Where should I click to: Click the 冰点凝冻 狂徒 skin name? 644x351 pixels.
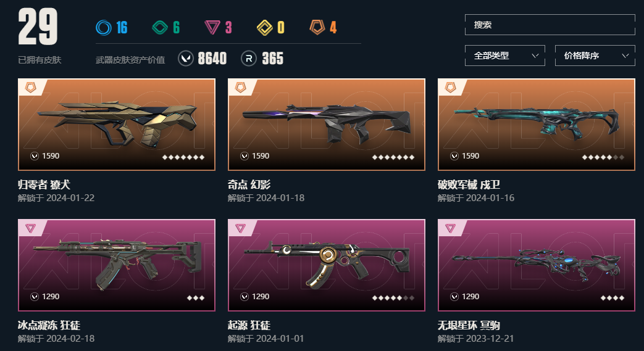[49, 325]
